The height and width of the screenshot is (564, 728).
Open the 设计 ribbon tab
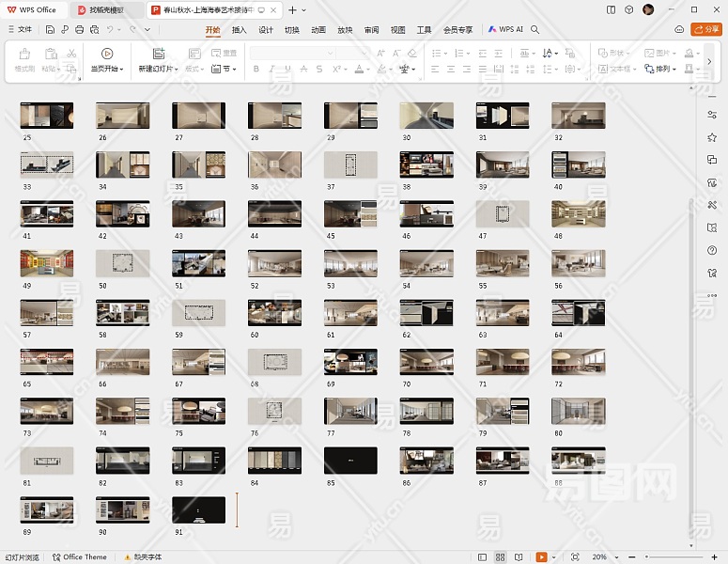pos(266,29)
